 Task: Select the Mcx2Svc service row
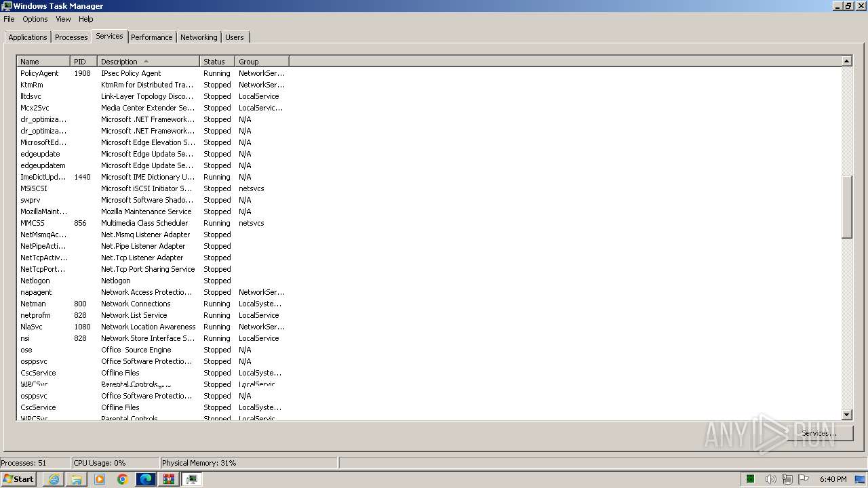click(153, 108)
